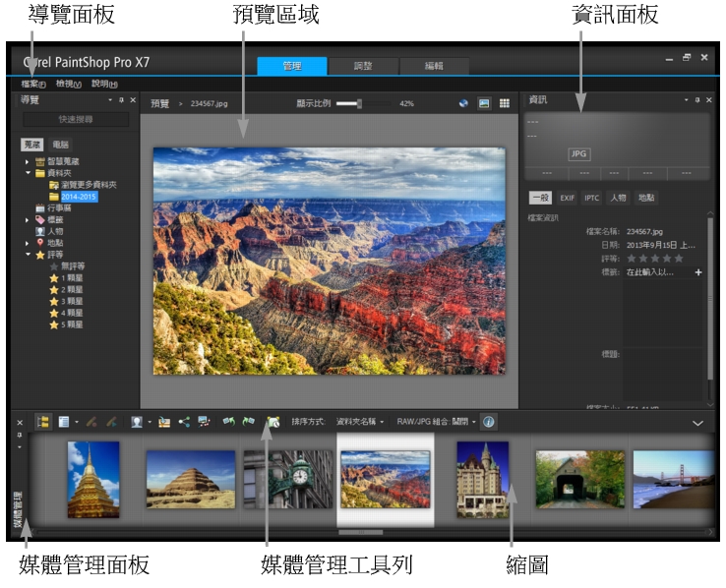Switch to single image preview mode
Viewport: 726px width, 588px height.
pos(484,102)
